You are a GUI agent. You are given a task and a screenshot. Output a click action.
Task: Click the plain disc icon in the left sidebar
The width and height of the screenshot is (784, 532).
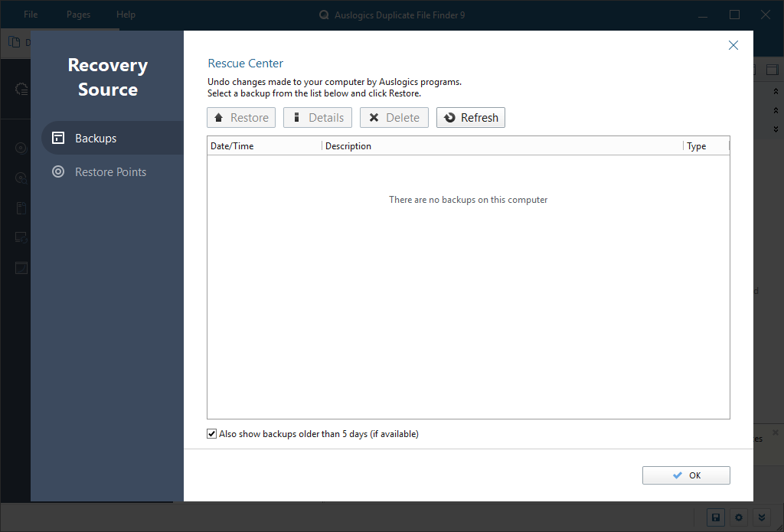(x=21, y=148)
